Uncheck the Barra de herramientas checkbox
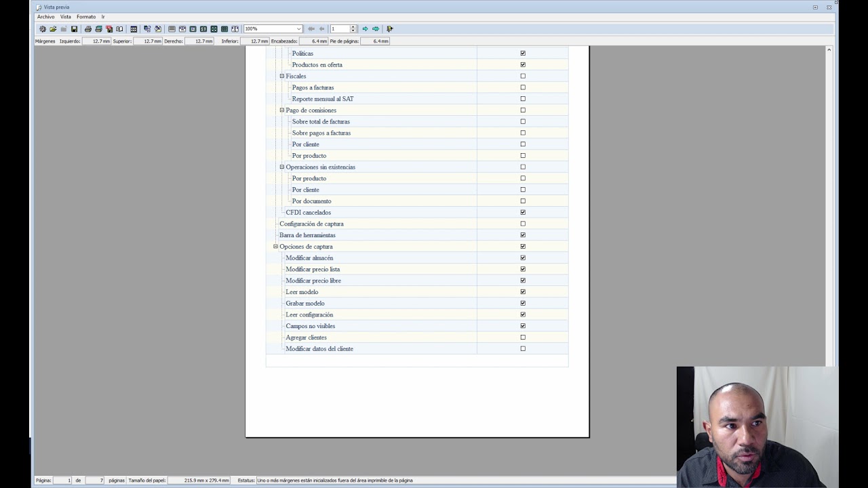Image resolution: width=868 pixels, height=488 pixels. coord(523,235)
